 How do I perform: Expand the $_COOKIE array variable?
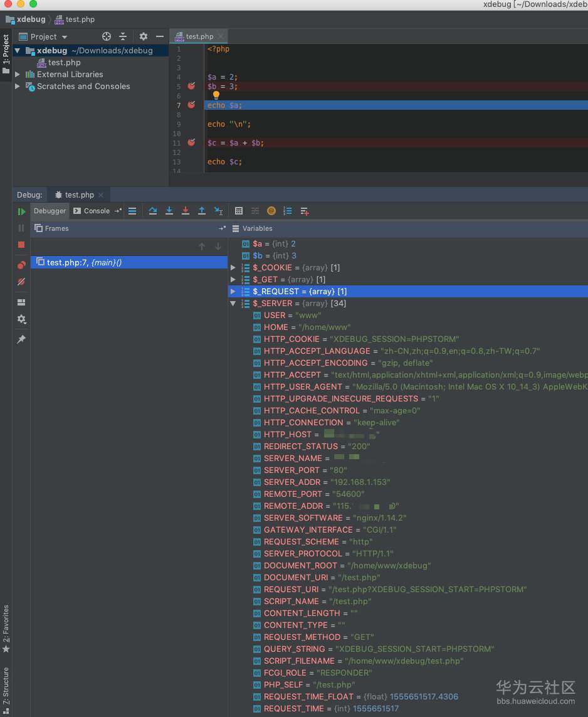(x=233, y=268)
